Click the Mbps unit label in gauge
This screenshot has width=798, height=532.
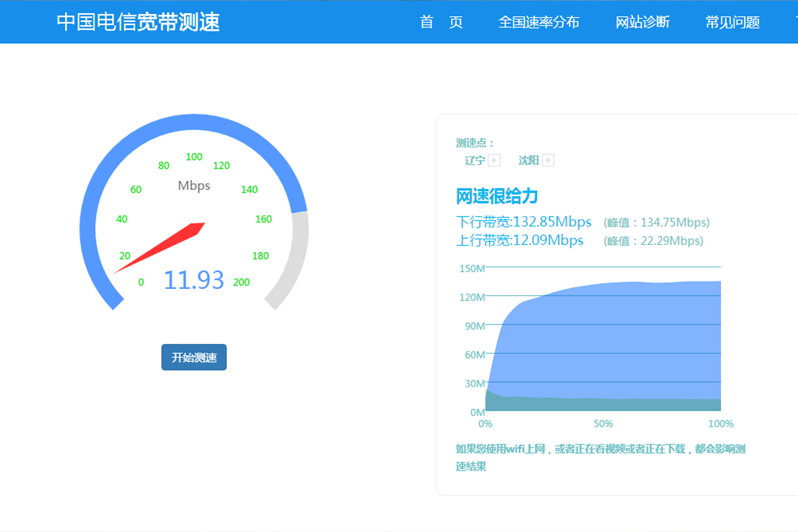coord(194,186)
